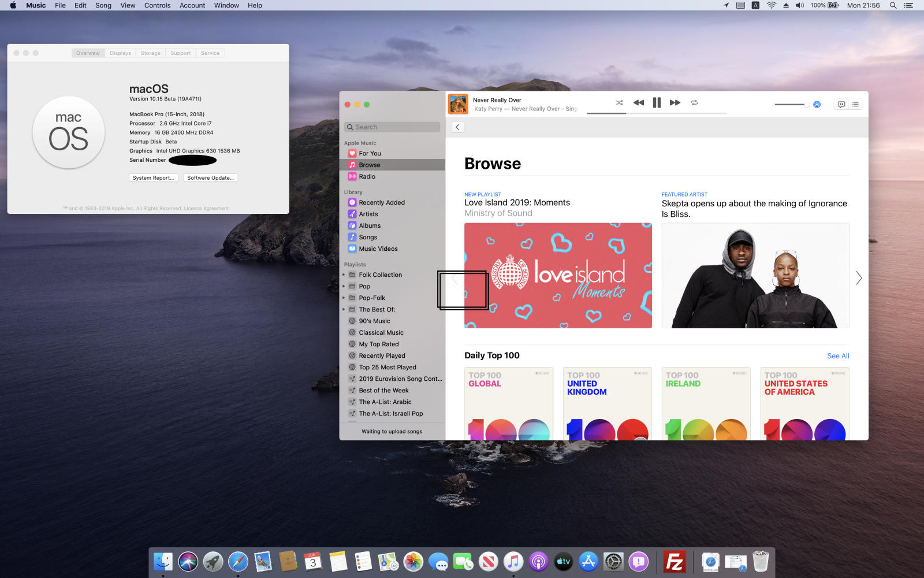Toggle shuffle in the Music player
924x578 pixels.
pos(619,103)
